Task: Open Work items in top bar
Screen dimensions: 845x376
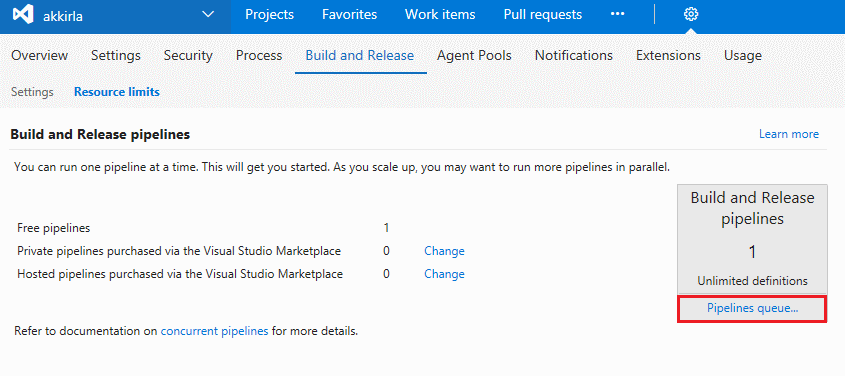Action: [x=440, y=15]
